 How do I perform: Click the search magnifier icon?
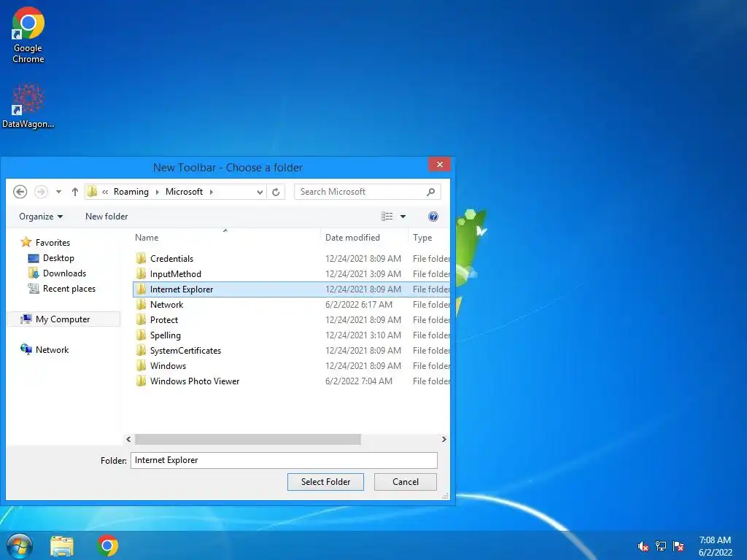[x=430, y=192]
